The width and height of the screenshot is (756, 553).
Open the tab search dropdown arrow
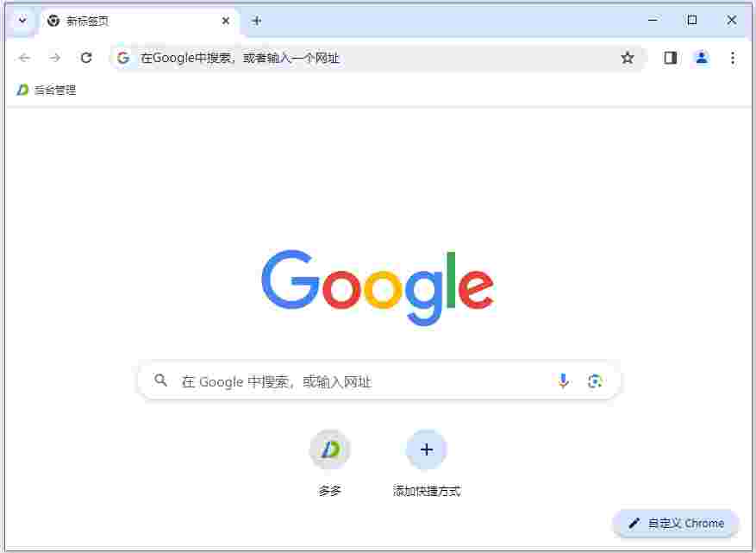point(22,21)
